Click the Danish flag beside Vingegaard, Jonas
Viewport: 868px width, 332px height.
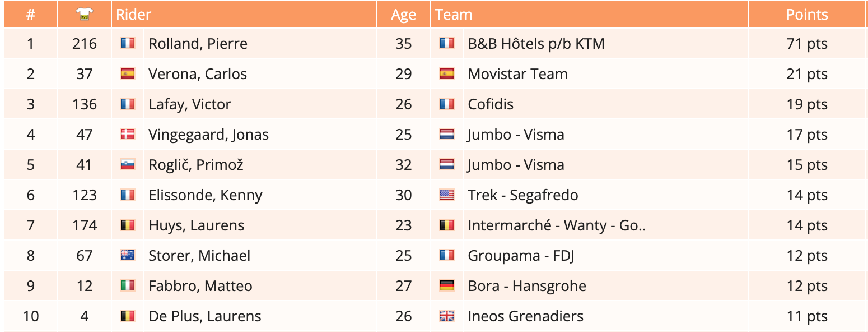point(128,135)
